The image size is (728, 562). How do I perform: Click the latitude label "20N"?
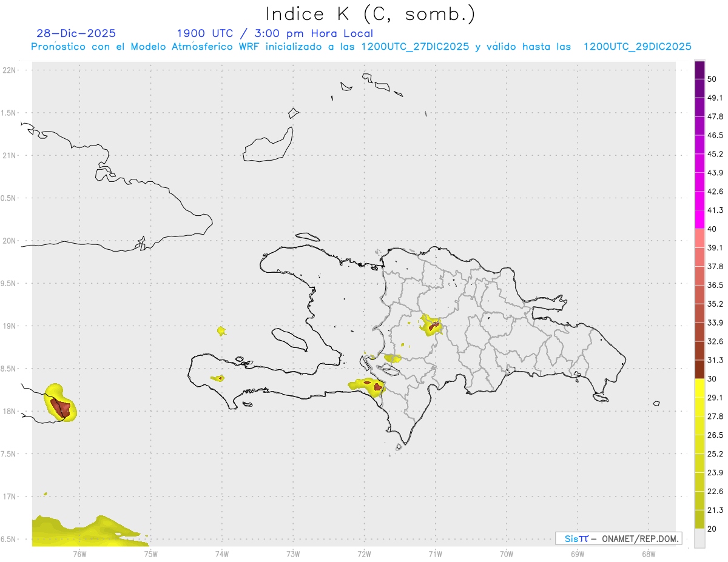click(x=10, y=241)
